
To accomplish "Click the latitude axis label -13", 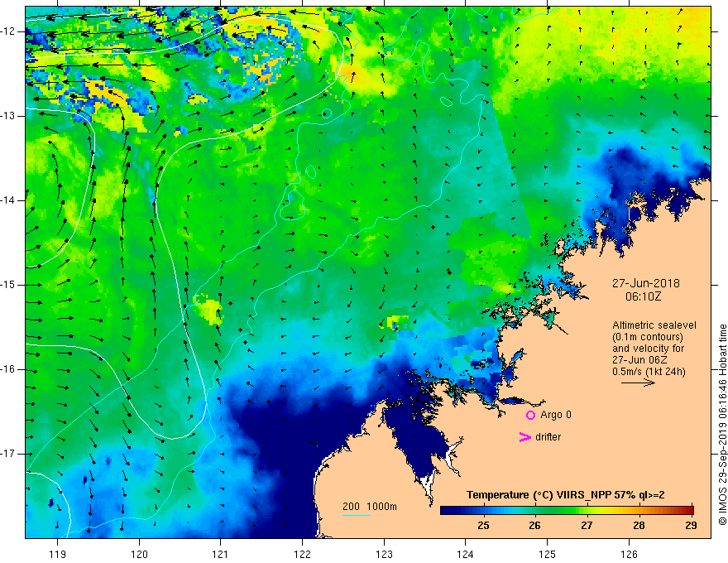I will pyautogui.click(x=8, y=116).
